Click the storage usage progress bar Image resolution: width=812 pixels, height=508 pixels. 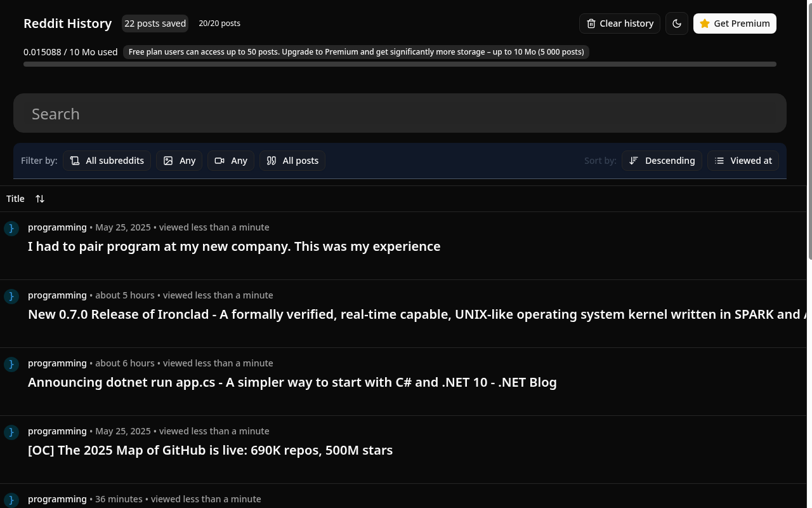point(400,64)
